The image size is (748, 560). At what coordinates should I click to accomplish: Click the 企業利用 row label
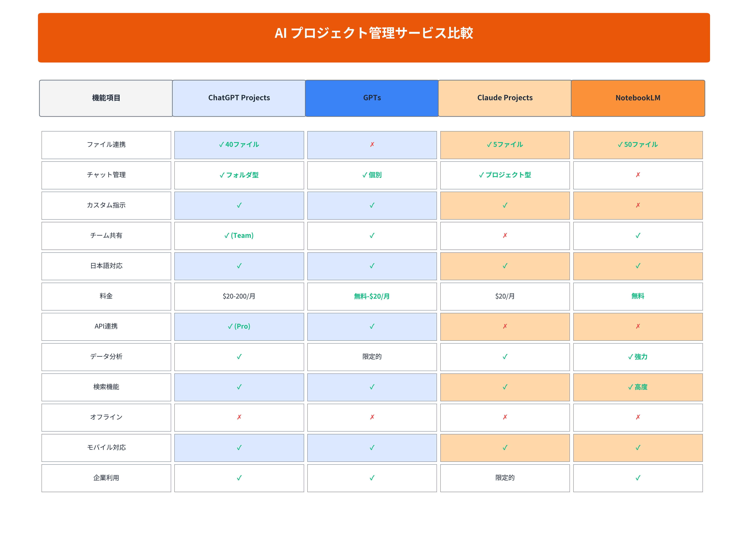[x=106, y=478]
